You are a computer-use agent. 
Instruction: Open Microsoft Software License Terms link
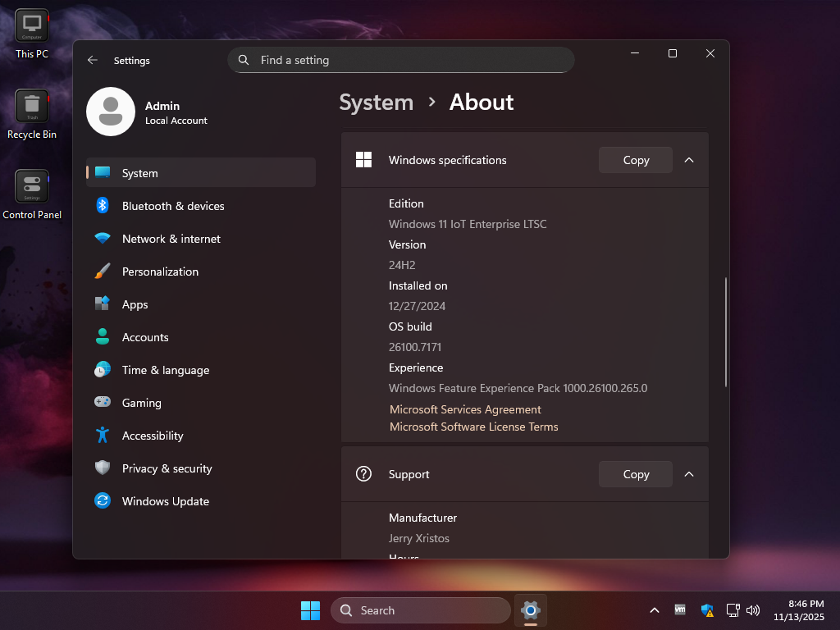(473, 427)
